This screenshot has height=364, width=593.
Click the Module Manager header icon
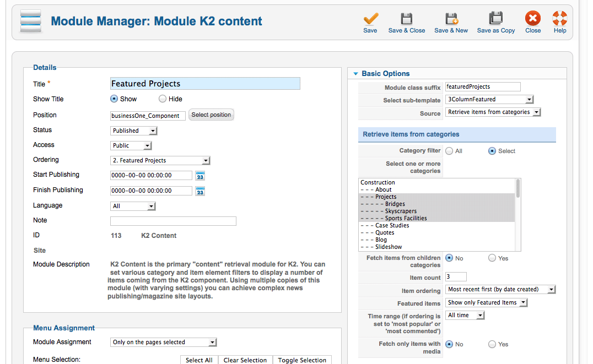31,21
